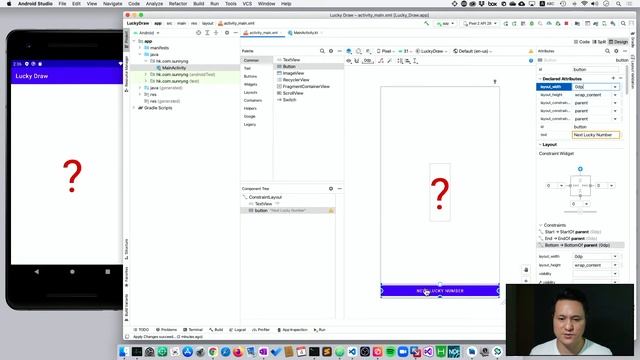This screenshot has width=640, height=360.
Task: Open the Logcat tool window tab
Action: (238, 329)
